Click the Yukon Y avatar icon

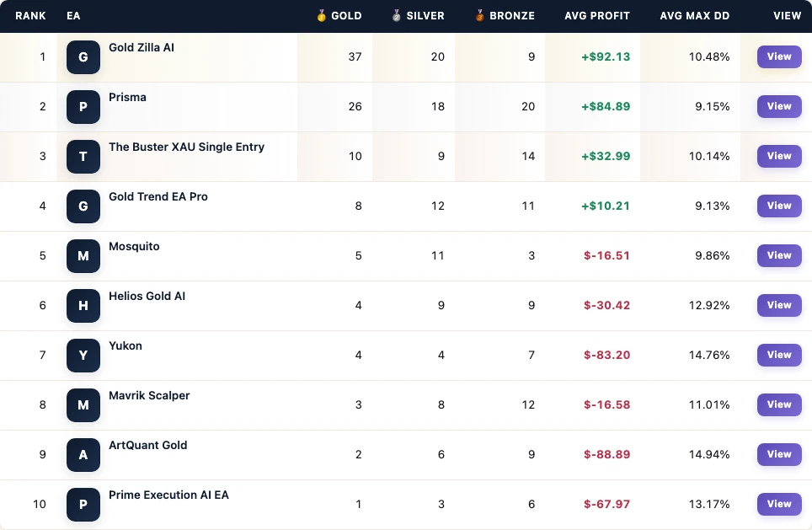click(83, 356)
